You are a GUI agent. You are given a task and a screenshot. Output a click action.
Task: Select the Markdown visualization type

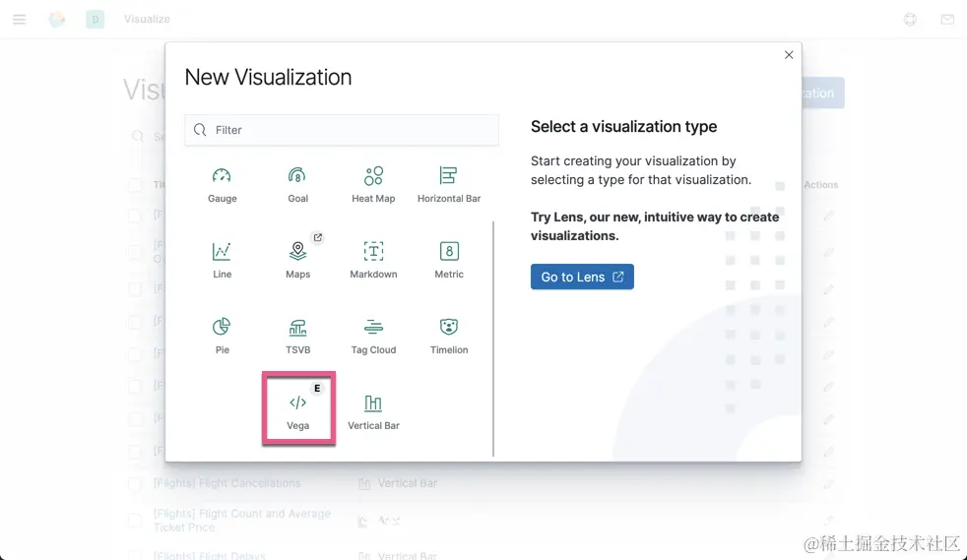pos(373,261)
